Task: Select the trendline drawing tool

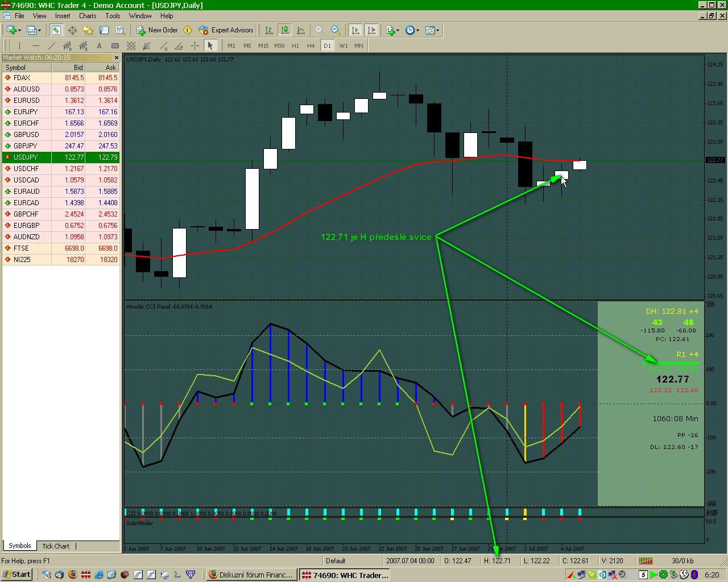Action: pyautogui.click(x=51, y=45)
